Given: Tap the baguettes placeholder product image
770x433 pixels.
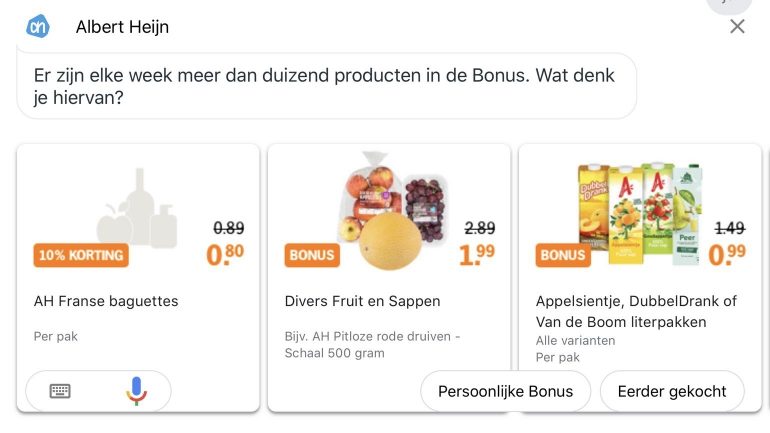Looking at the screenshot, I should coord(138,209).
